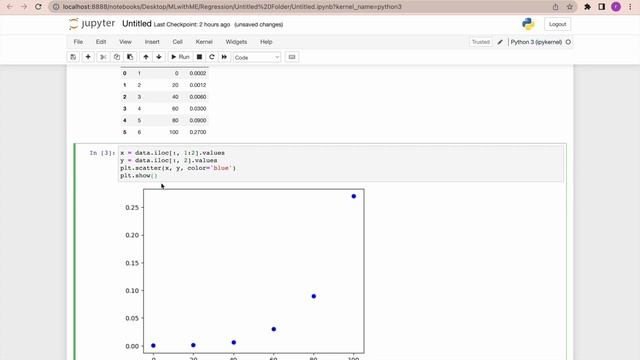The width and height of the screenshot is (640, 360).
Task: Open the browser profile avatar
Action: click(616, 7)
